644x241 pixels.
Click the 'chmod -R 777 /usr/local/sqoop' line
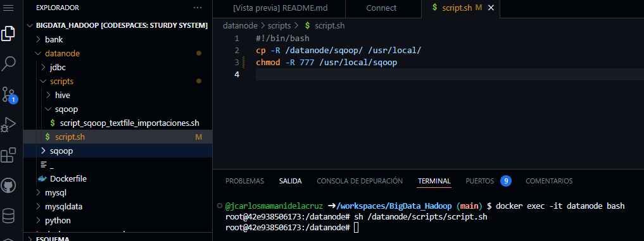tap(327, 63)
